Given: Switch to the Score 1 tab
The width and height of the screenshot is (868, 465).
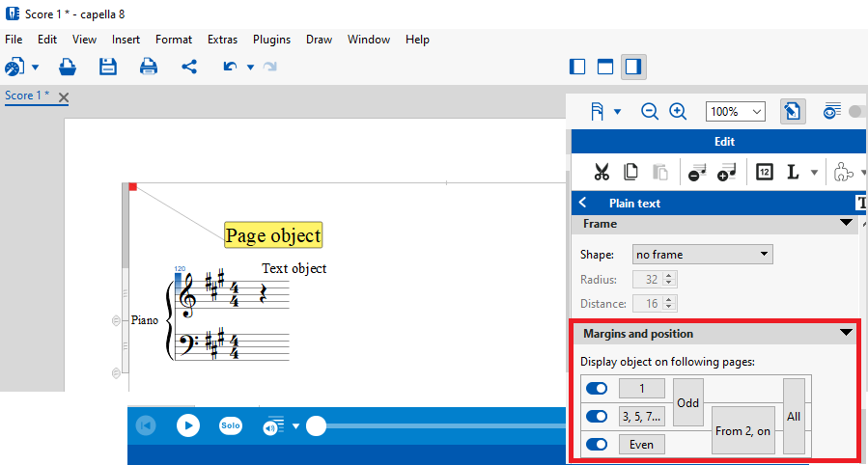Looking at the screenshot, I should 27,96.
